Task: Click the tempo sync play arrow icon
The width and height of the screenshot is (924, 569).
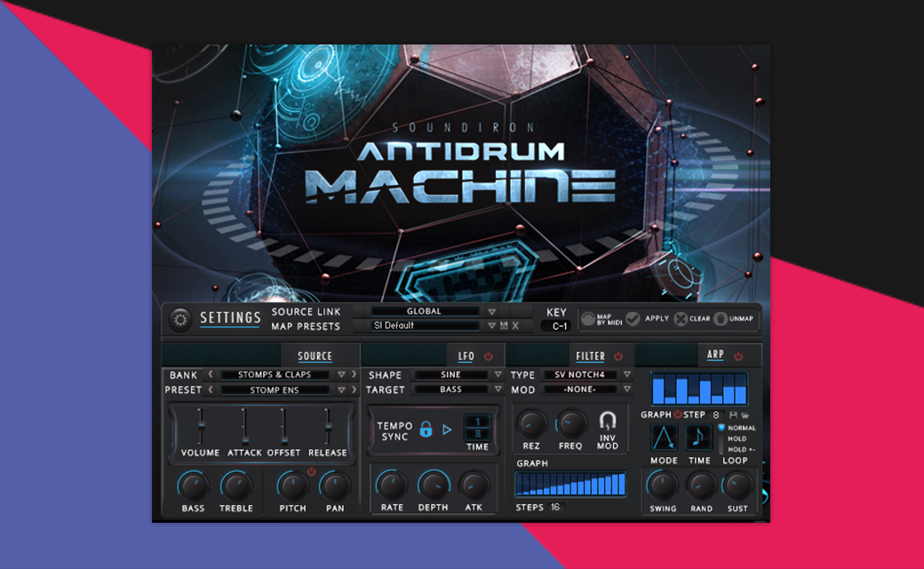Action: pyautogui.click(x=447, y=429)
